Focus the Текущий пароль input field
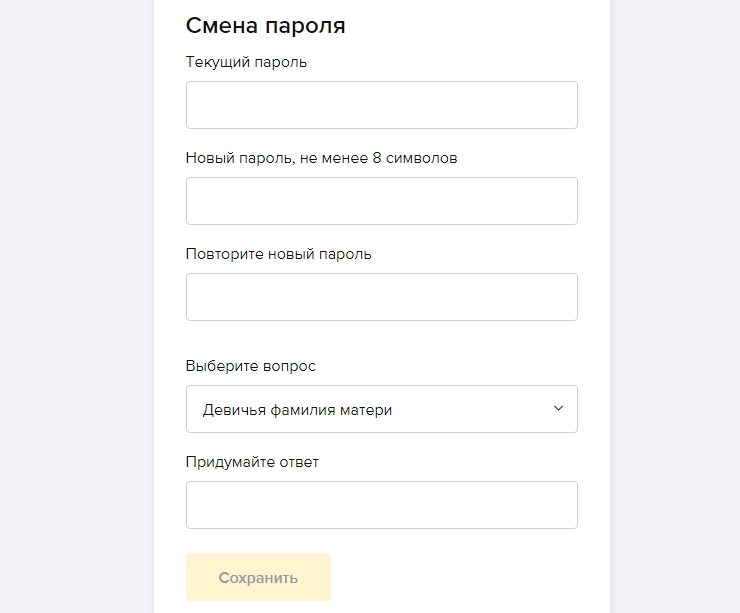Viewport: 740px width, 613px height. tap(381, 105)
